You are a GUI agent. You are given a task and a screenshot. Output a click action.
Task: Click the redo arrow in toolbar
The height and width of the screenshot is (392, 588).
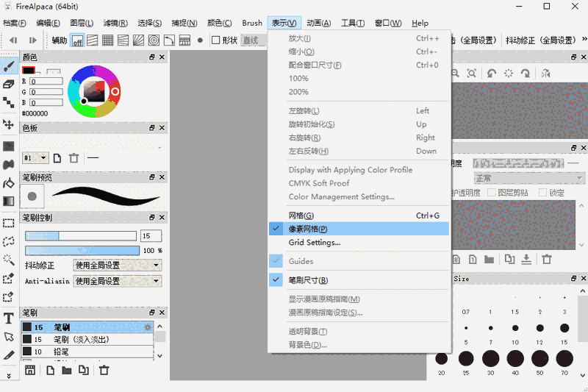[32, 40]
